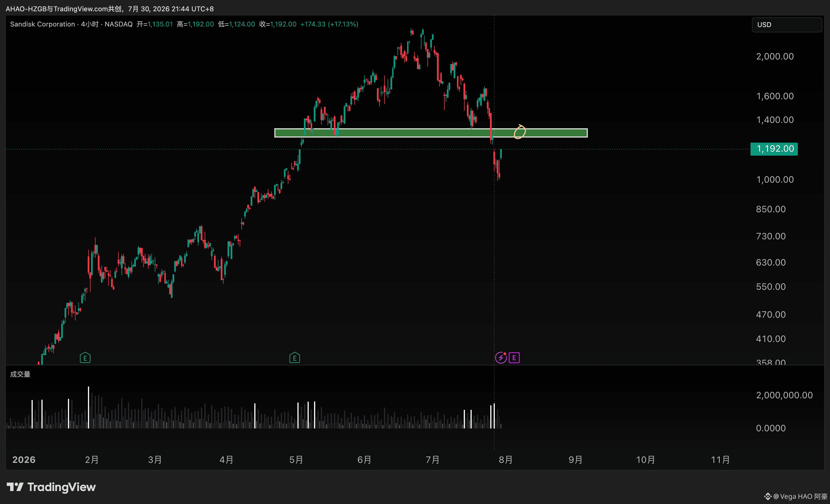The image size is (830, 504).
Task: Select the green support zone rectangle
Action: coord(431,133)
